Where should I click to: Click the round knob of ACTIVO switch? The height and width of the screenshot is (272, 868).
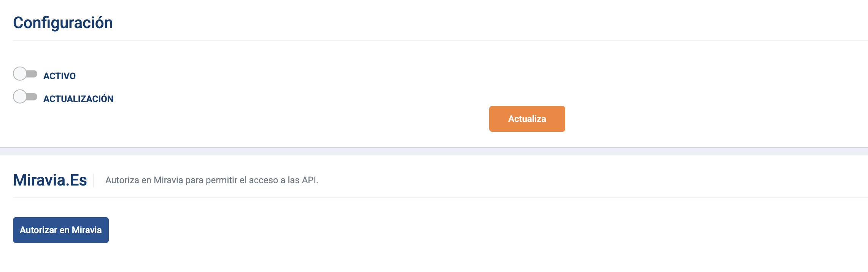click(20, 74)
